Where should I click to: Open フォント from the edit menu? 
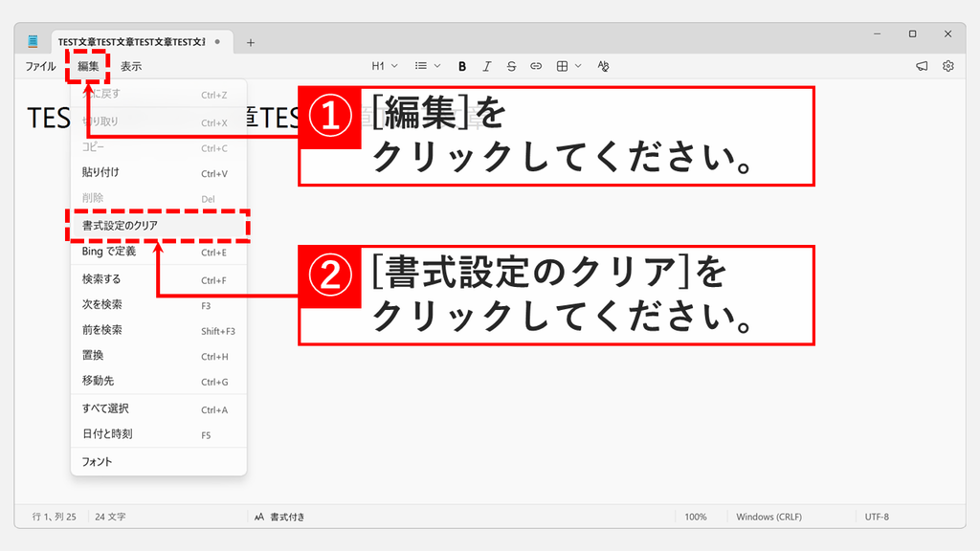pyautogui.click(x=159, y=462)
